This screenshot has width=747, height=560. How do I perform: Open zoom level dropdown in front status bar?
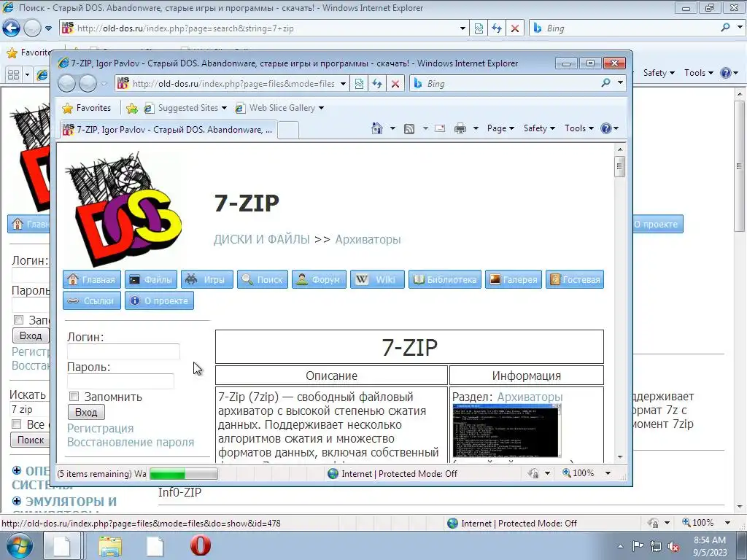pos(608,473)
